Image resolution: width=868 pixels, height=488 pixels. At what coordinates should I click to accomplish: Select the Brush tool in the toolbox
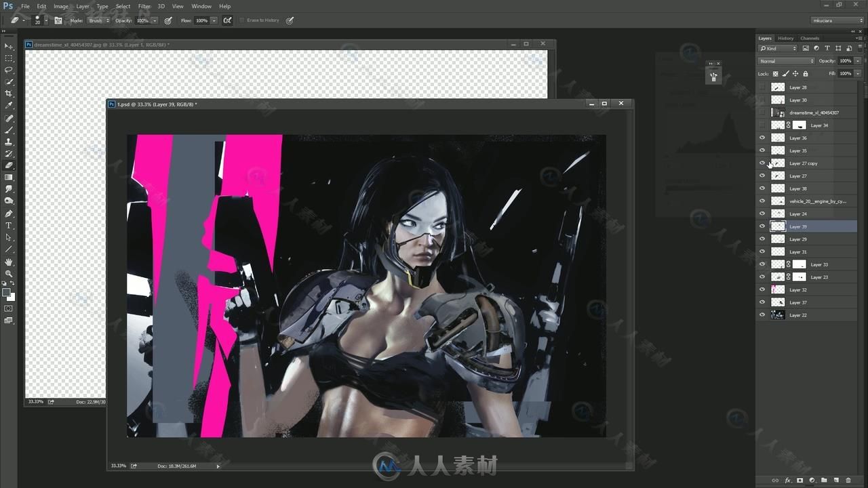9,129
